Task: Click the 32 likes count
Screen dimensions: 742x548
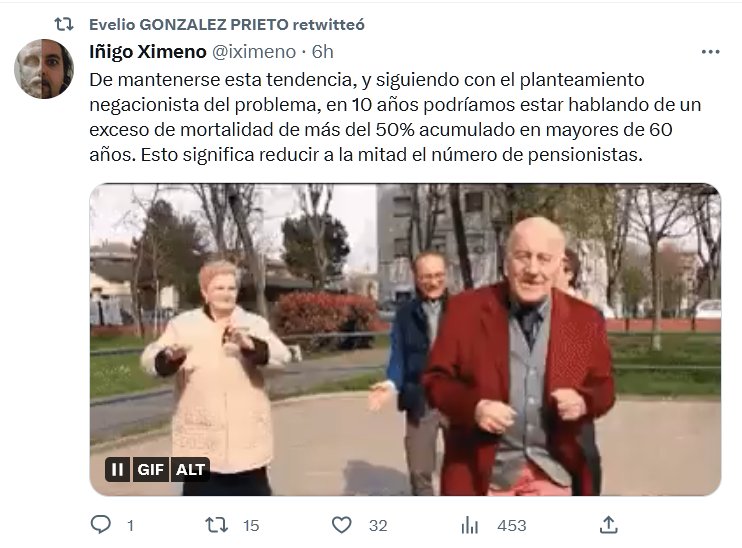Action: click(x=378, y=525)
